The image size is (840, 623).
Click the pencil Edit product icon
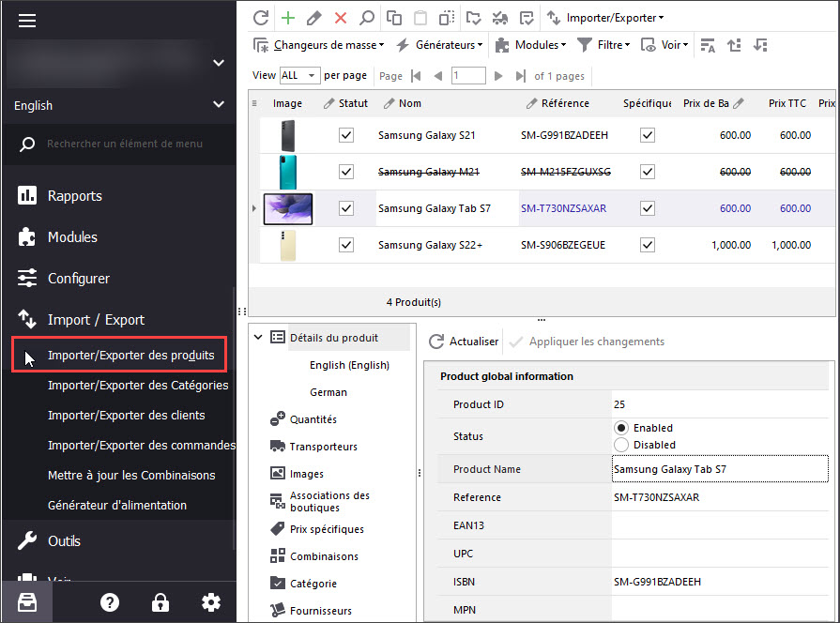coord(313,18)
